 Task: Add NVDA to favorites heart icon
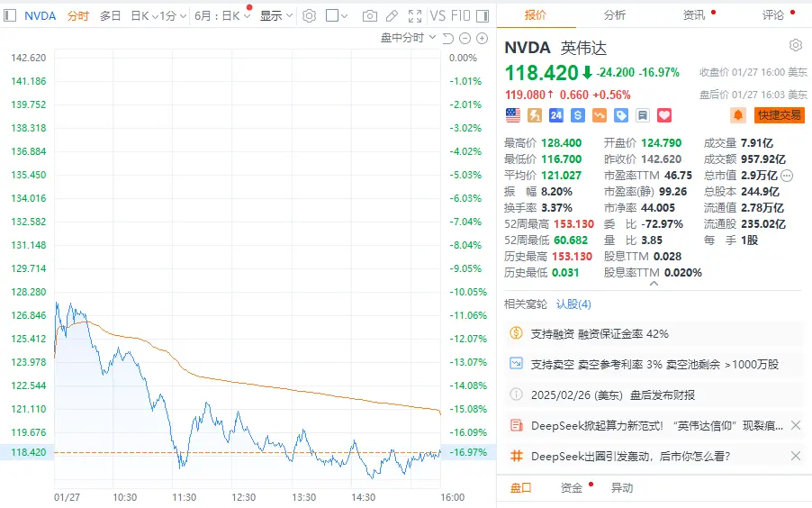pyautogui.click(x=664, y=115)
